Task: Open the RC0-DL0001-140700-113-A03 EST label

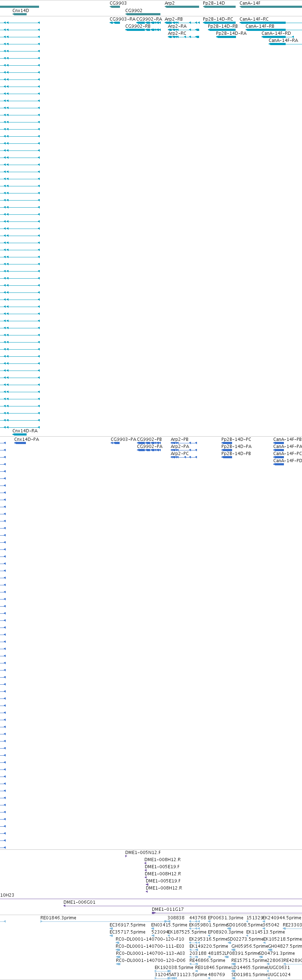Action: tap(150, 953)
